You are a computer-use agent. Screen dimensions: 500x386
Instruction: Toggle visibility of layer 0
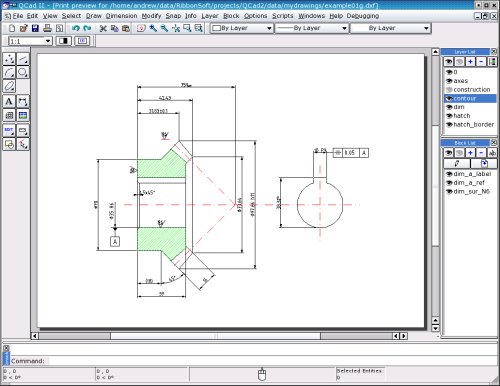click(x=449, y=72)
